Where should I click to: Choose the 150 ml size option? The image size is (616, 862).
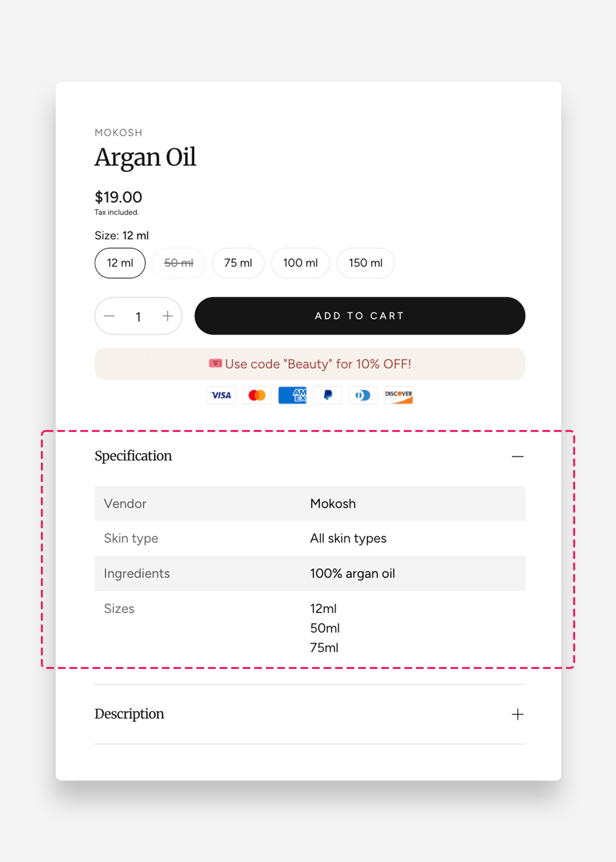point(366,263)
